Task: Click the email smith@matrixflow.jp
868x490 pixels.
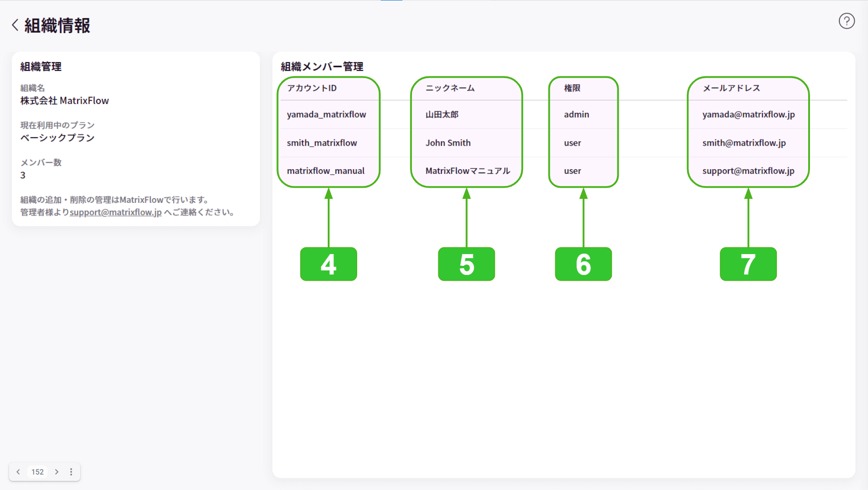Action: (x=744, y=143)
